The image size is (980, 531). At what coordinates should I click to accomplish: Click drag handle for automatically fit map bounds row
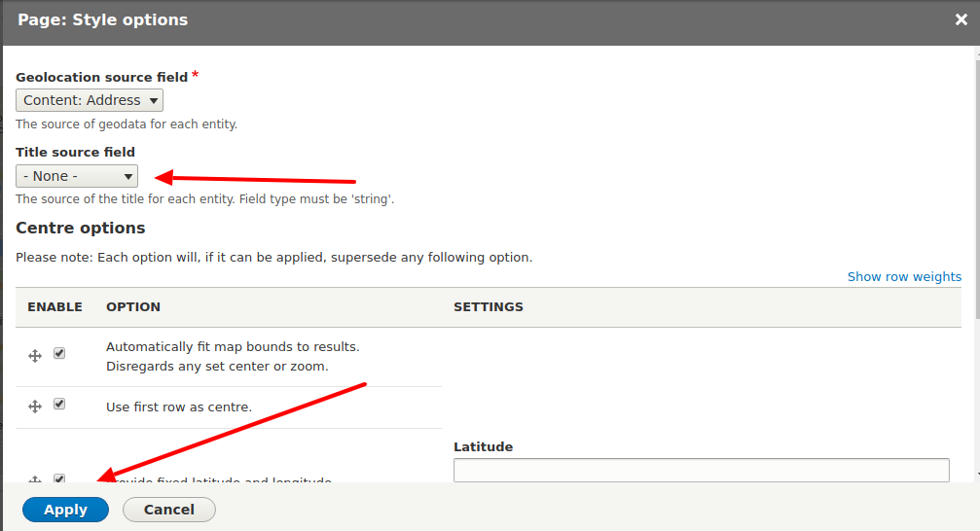35,356
